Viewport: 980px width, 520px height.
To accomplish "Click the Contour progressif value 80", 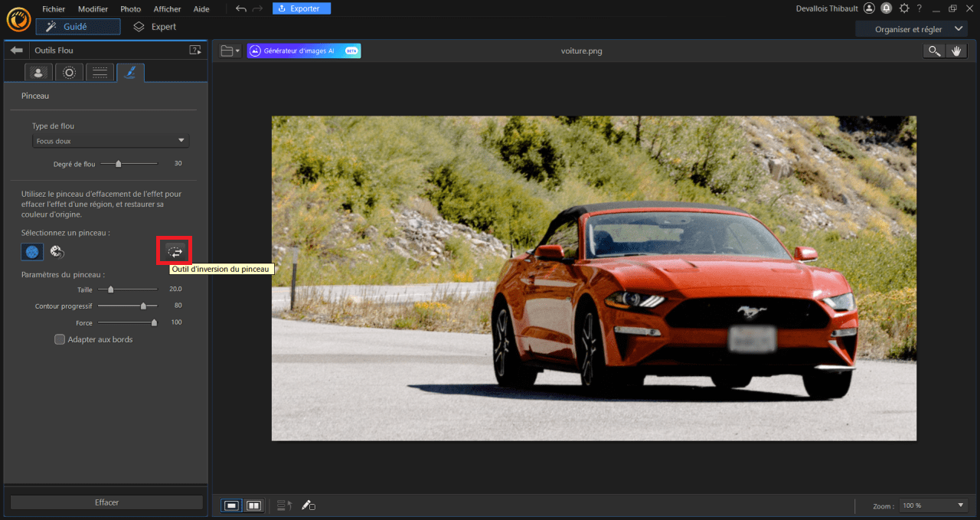I will click(178, 306).
